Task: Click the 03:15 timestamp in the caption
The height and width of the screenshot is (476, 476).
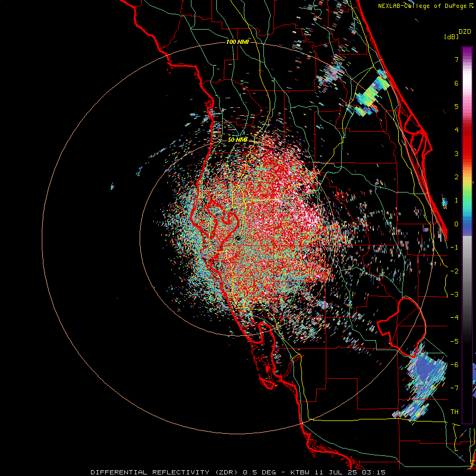Action: tap(374, 472)
